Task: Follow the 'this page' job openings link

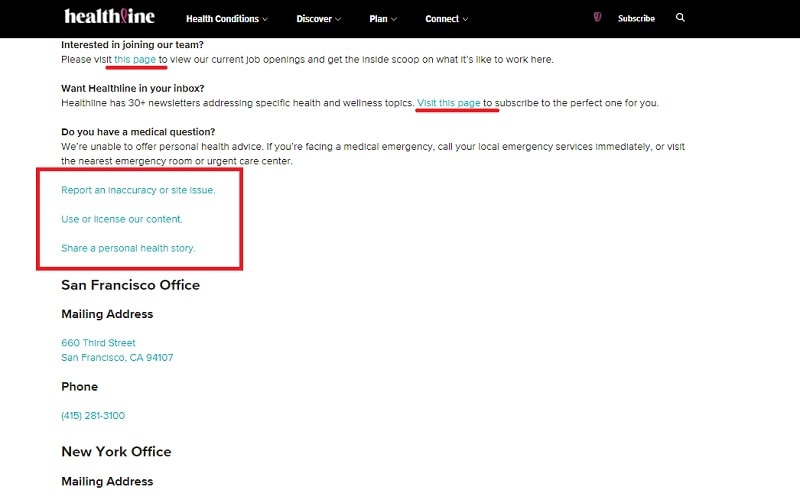Action: [135, 59]
